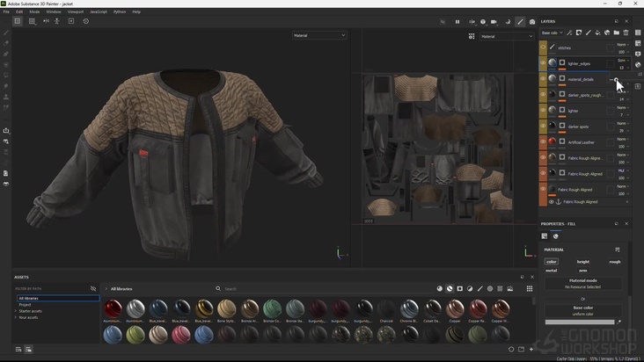Viewport: 644px width, 362px height.
Task: Click the pause engine computations icon
Action: pyautogui.click(x=457, y=22)
